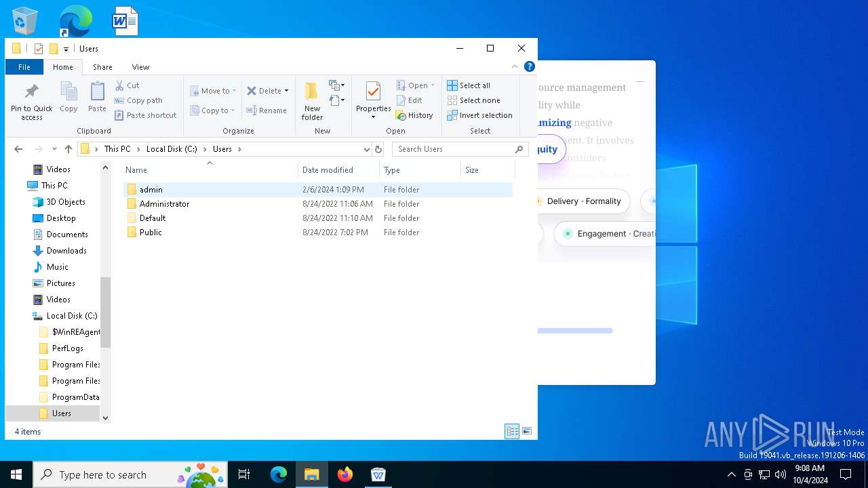Click the Rename command
The image size is (868, 488).
click(x=266, y=110)
